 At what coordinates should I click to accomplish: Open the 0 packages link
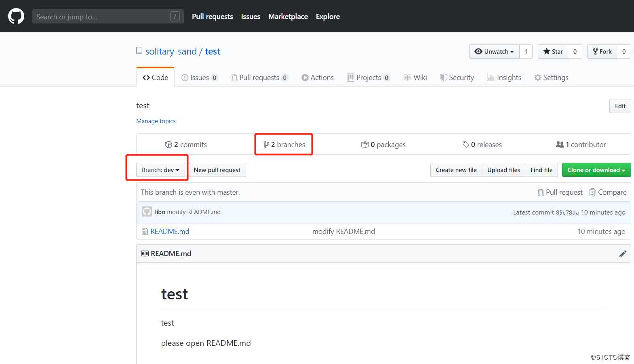point(383,145)
